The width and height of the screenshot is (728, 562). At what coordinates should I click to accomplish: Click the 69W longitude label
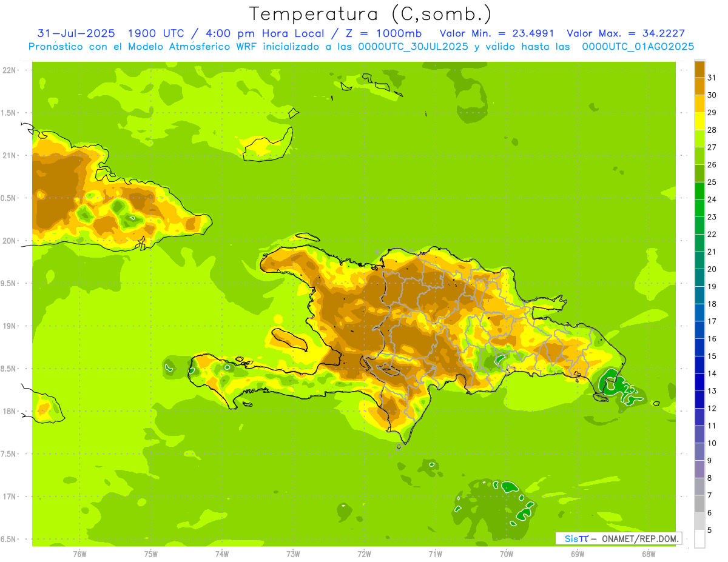(578, 554)
